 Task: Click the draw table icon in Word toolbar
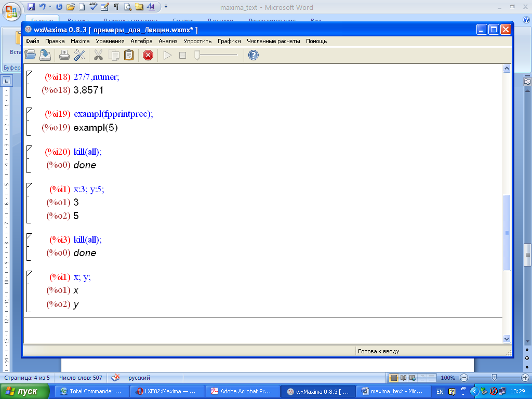105,6
